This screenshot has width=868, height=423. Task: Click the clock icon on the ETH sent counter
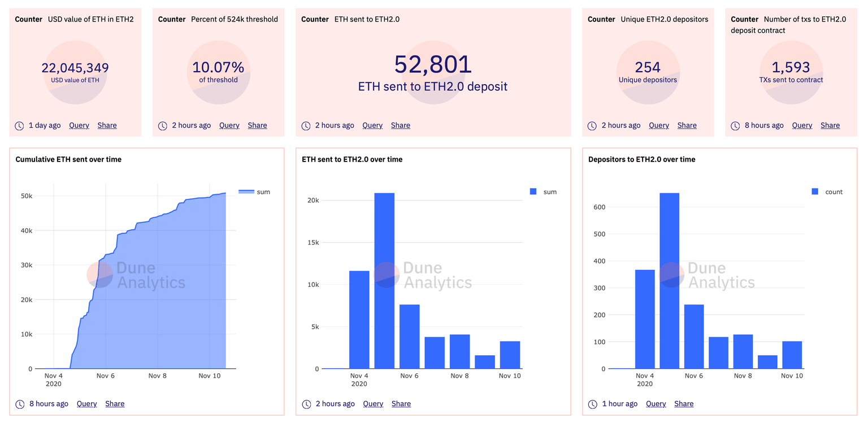tap(306, 125)
